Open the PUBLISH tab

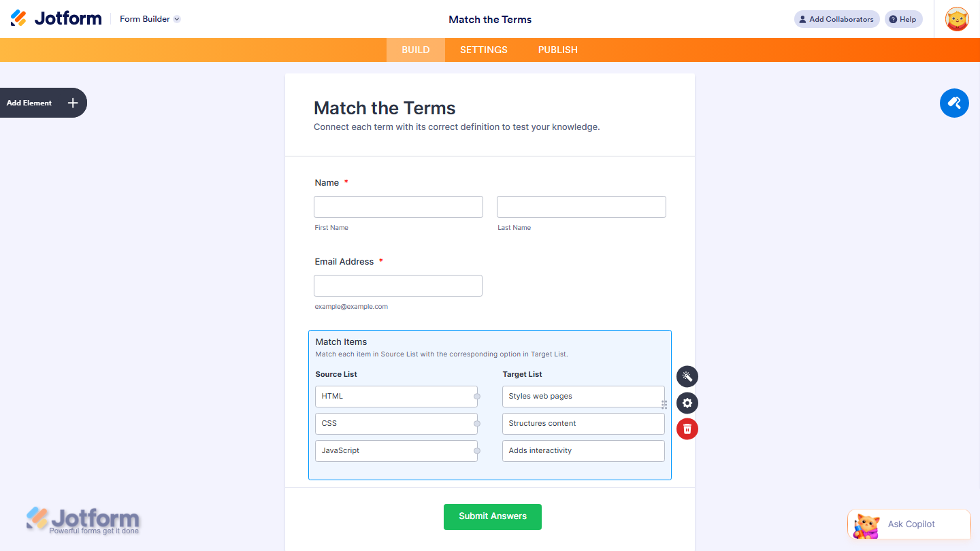(x=557, y=50)
